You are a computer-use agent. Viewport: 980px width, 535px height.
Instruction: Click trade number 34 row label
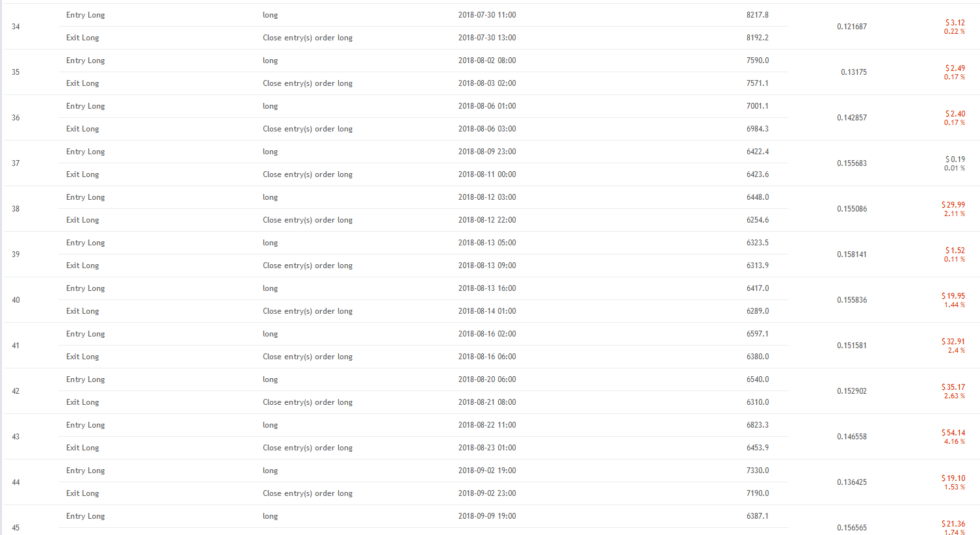(x=16, y=27)
